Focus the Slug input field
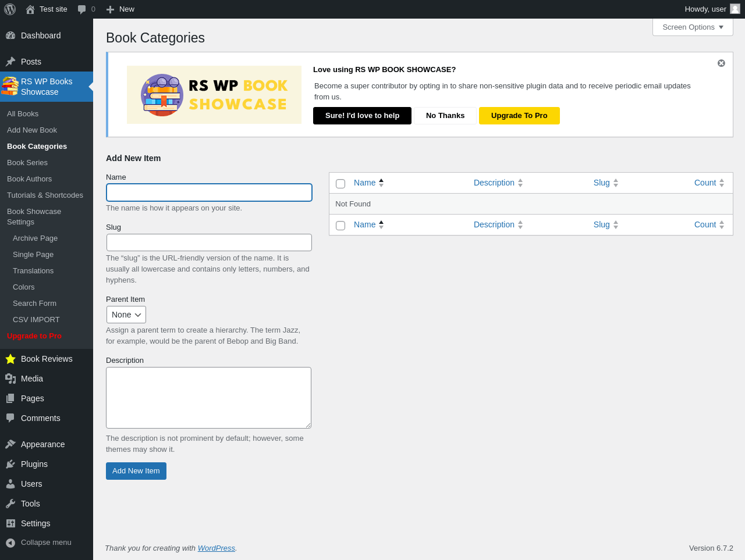Screen dimensions: 745x560 (x=209, y=242)
